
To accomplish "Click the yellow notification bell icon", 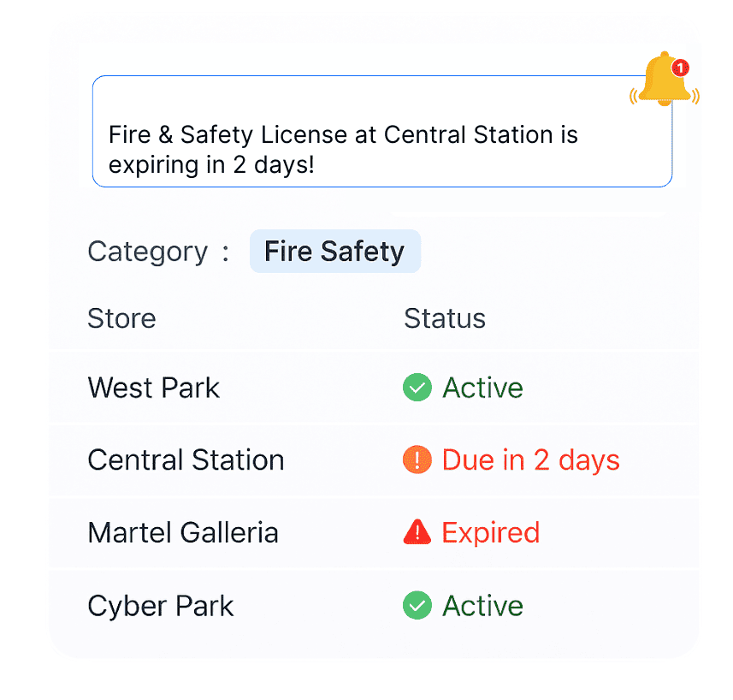I will click(665, 79).
